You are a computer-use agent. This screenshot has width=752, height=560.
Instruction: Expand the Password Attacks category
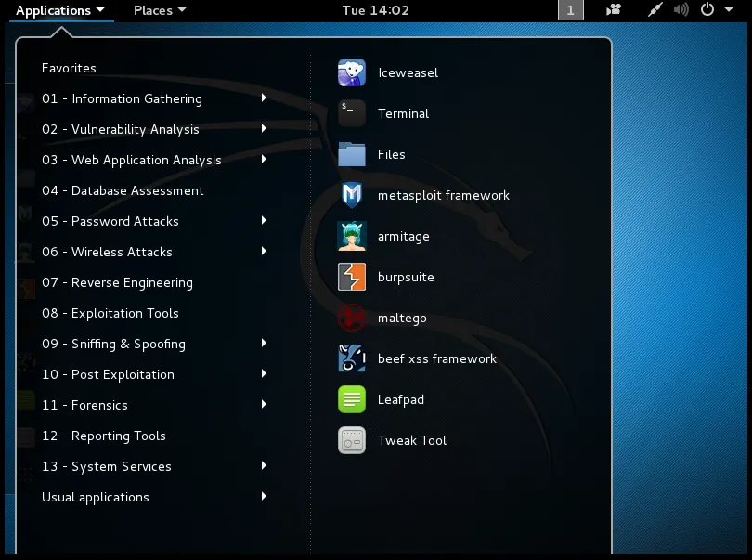(x=110, y=221)
